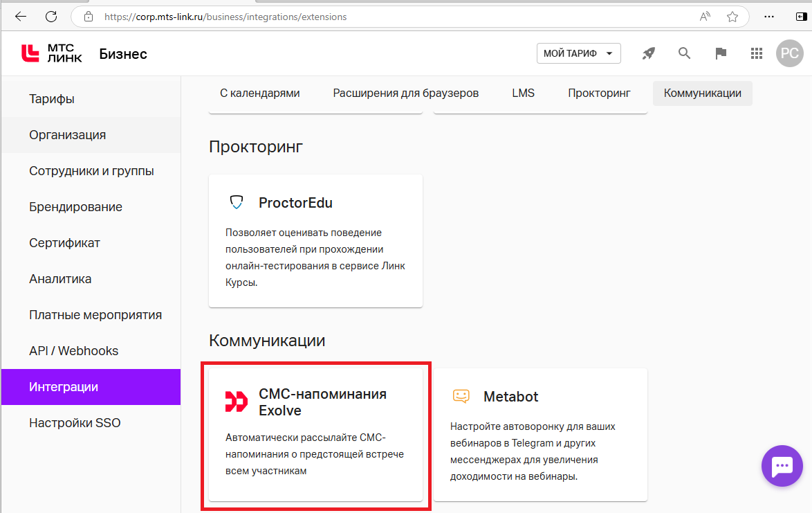Open Аналитика in the sidebar

point(91,279)
